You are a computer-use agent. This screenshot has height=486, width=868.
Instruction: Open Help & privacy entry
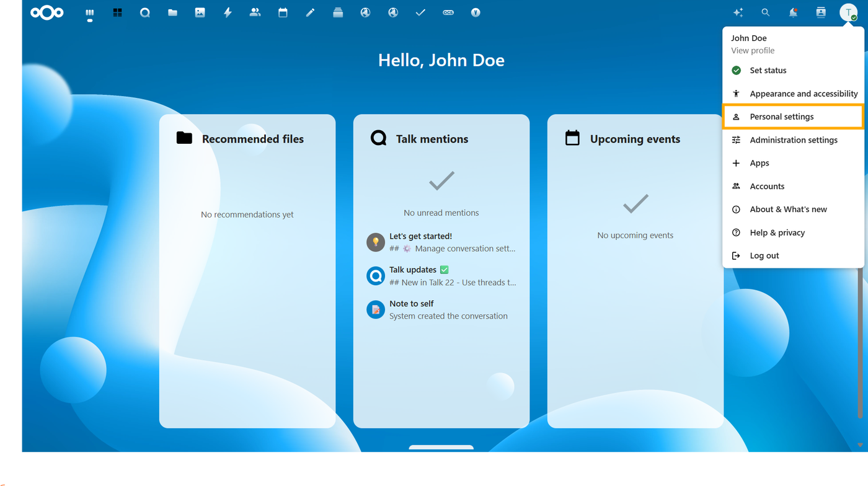[793, 232]
